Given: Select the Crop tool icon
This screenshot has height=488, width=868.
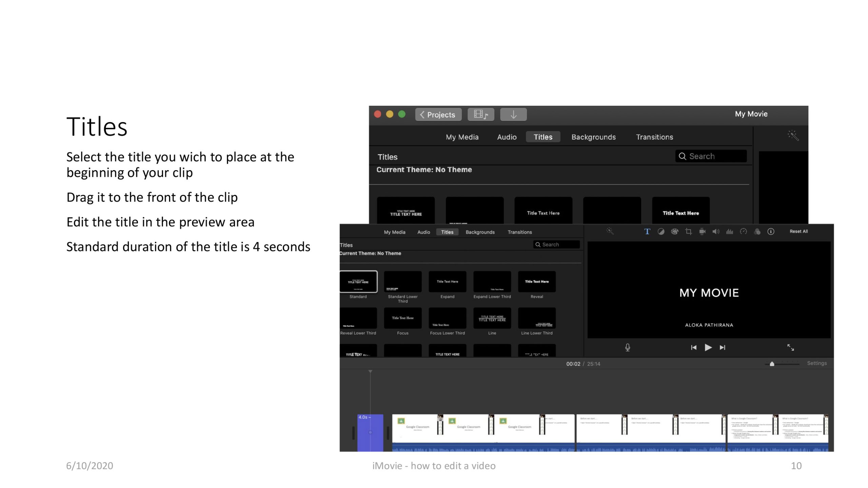Looking at the screenshot, I should click(688, 231).
